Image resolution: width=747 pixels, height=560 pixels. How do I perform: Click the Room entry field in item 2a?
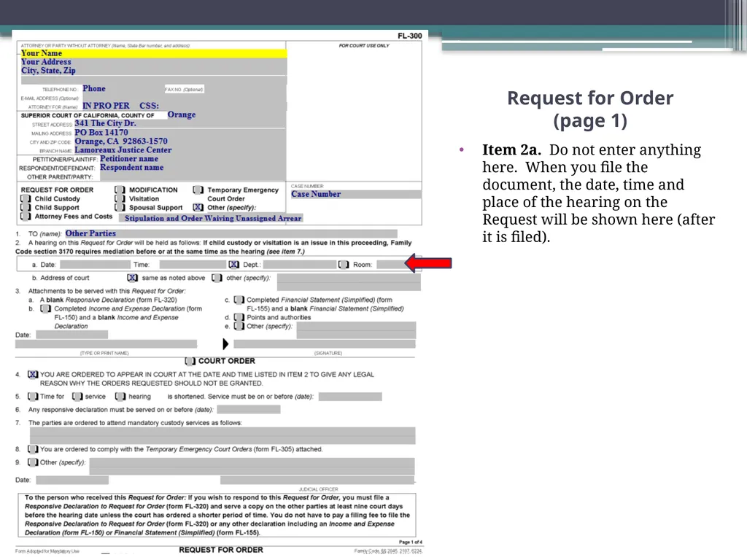391,264
